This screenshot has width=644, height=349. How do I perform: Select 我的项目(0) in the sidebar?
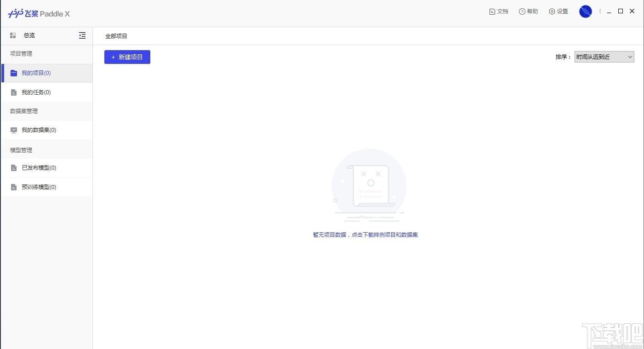46,73
